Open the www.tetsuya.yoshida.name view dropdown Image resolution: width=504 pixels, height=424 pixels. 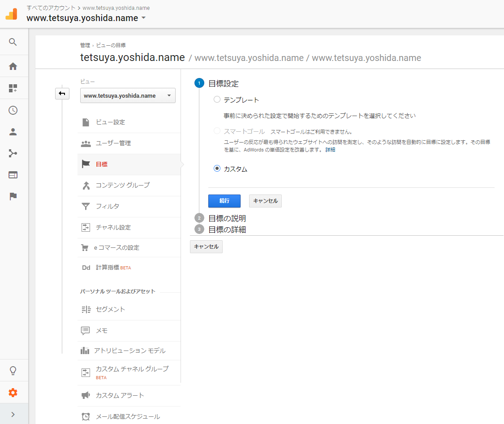point(128,95)
